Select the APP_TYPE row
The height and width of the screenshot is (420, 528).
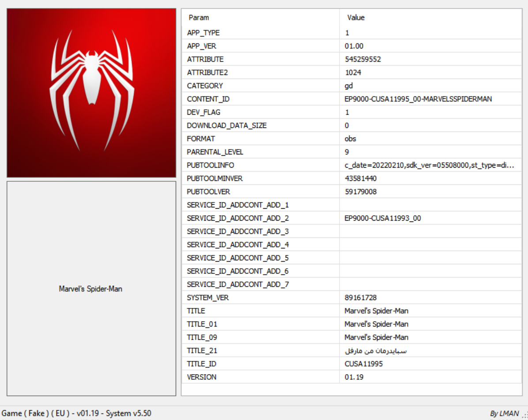coord(351,33)
